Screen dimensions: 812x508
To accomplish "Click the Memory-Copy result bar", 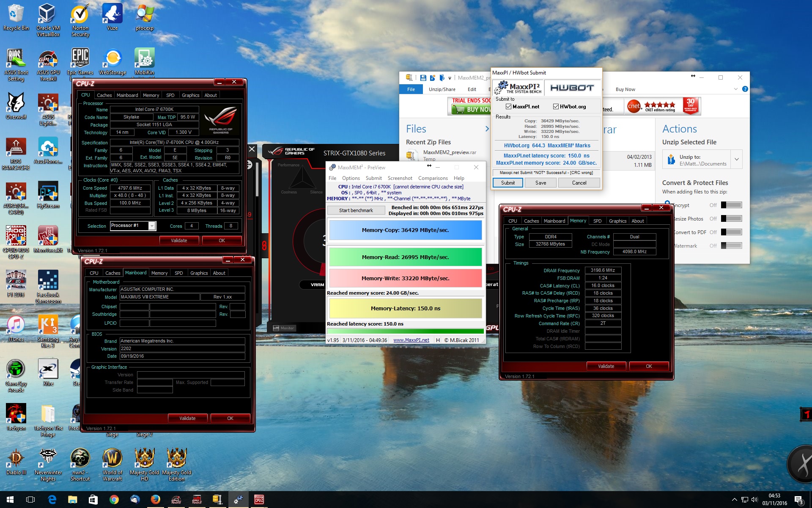I will click(405, 230).
